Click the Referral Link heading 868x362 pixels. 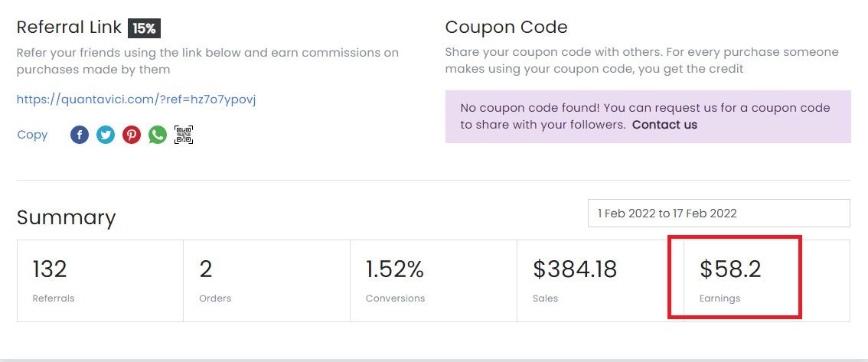tap(69, 27)
